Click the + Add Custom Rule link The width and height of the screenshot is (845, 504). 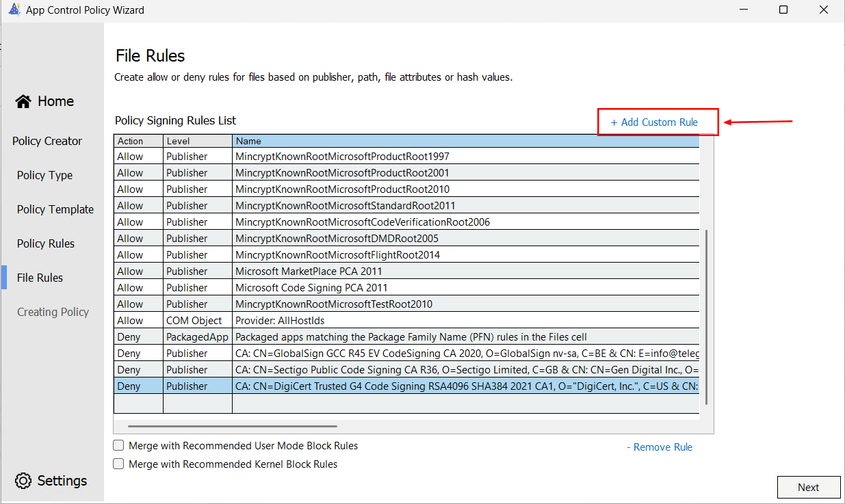(x=654, y=122)
